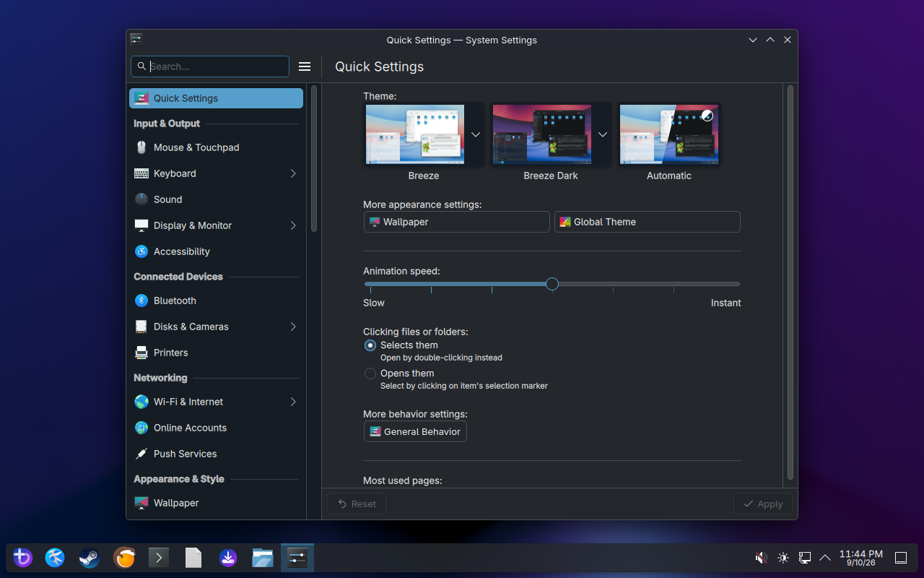Expand Wi-Fi & Internet chevron

coord(293,402)
